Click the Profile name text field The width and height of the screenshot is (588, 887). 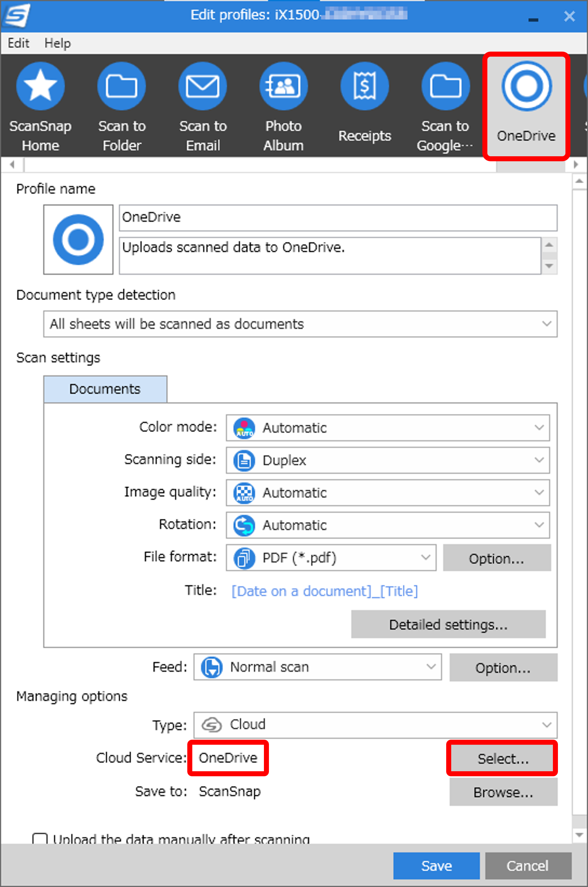338,218
